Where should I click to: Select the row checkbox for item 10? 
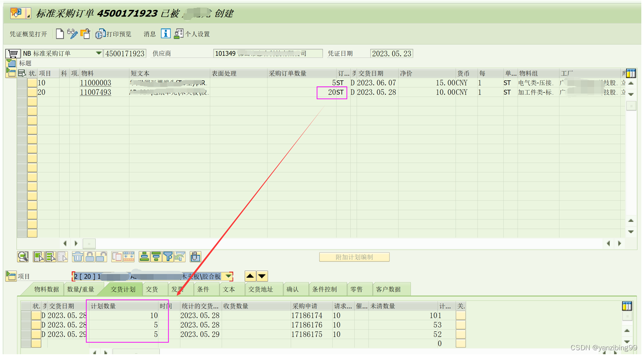coord(21,83)
